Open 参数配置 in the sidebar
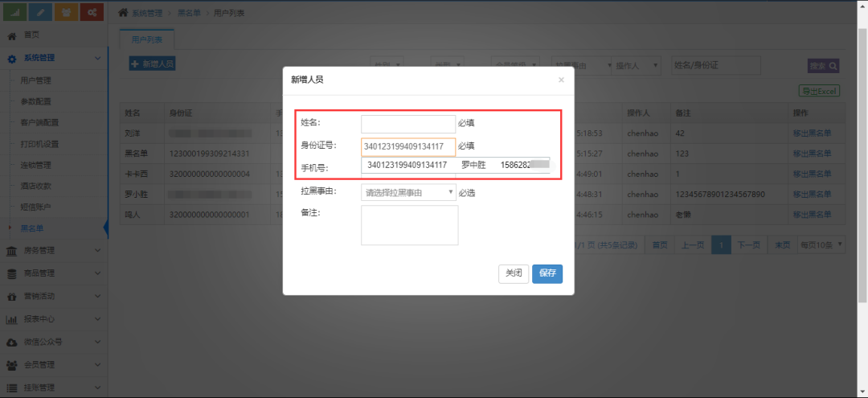868x398 pixels. [x=35, y=102]
